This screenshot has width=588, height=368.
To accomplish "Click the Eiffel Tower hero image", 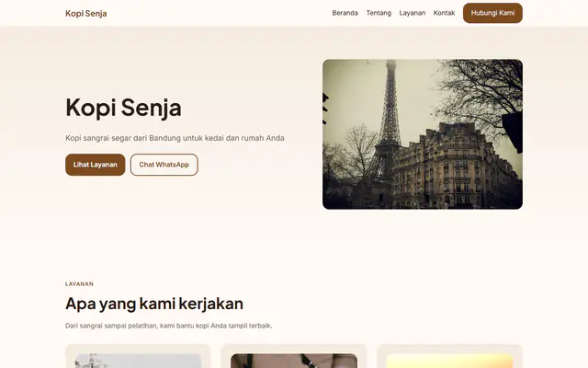I will click(x=423, y=134).
